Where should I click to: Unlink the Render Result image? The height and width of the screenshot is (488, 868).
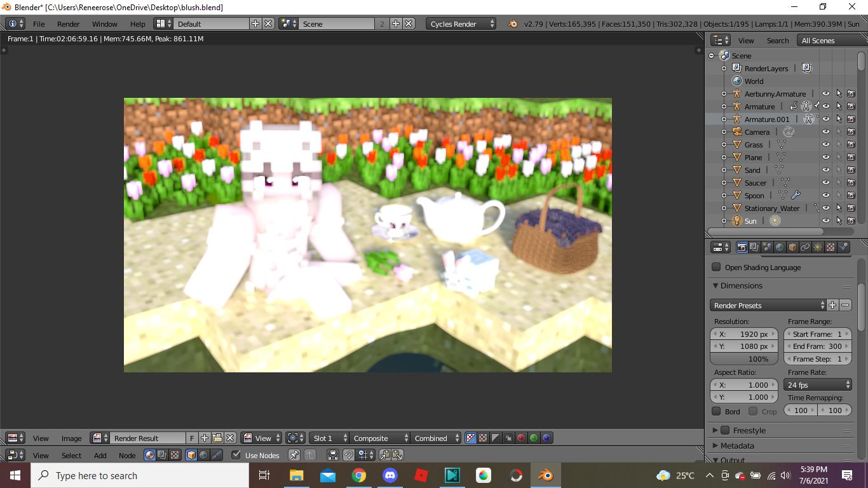(230, 438)
